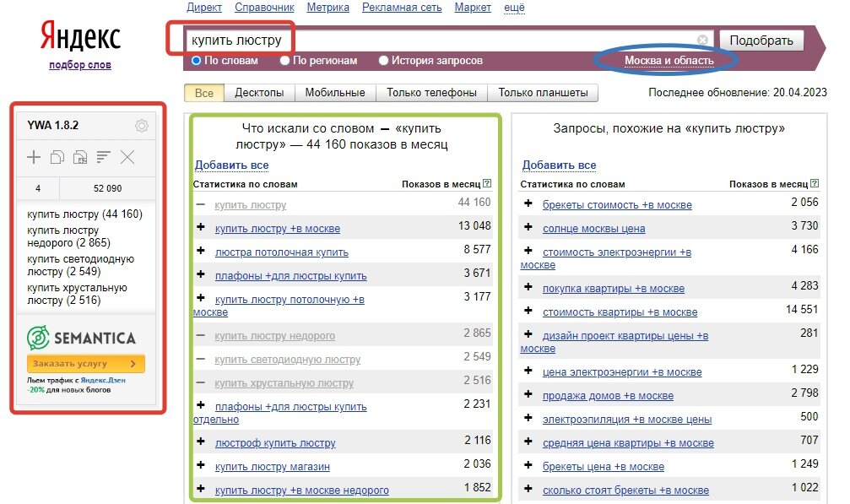Open 'купить люстру потолочную +в москве' link
Viewport: 850px width, 504px height.
point(279,306)
